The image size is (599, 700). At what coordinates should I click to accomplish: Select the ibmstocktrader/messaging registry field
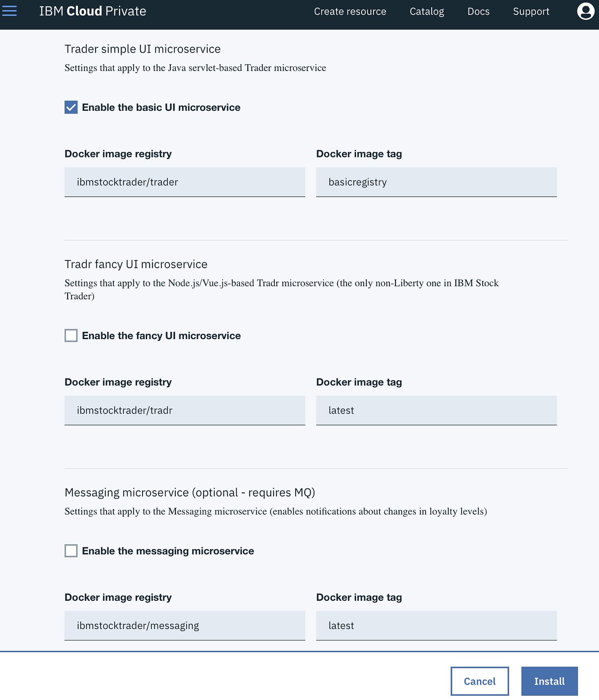(x=184, y=626)
